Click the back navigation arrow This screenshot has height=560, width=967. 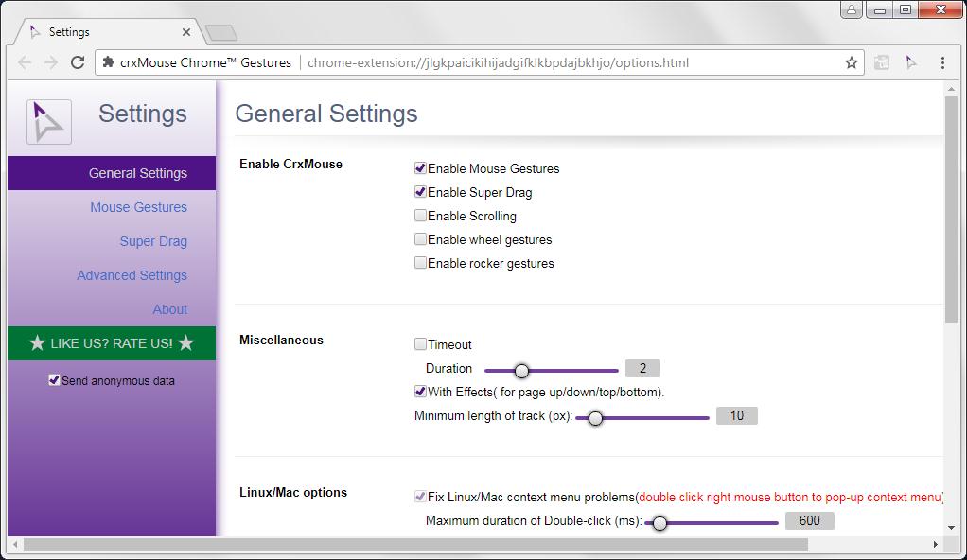(x=25, y=62)
